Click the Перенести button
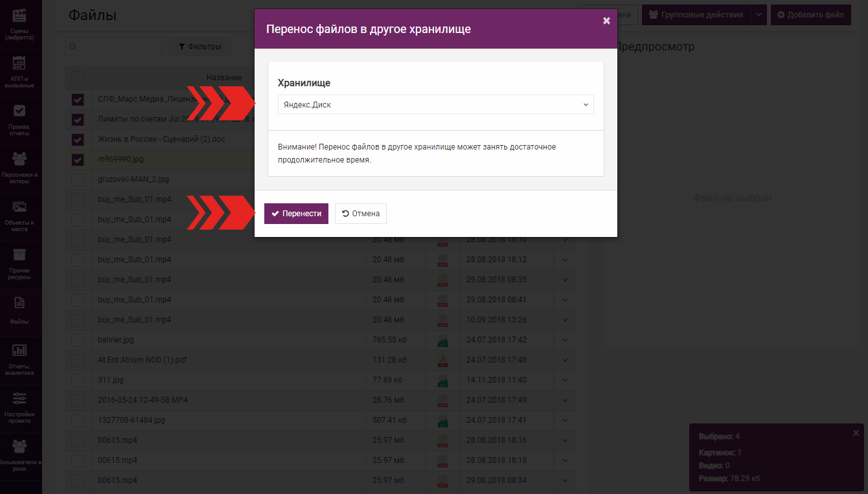Screen dimensions: 868x494 pos(296,214)
